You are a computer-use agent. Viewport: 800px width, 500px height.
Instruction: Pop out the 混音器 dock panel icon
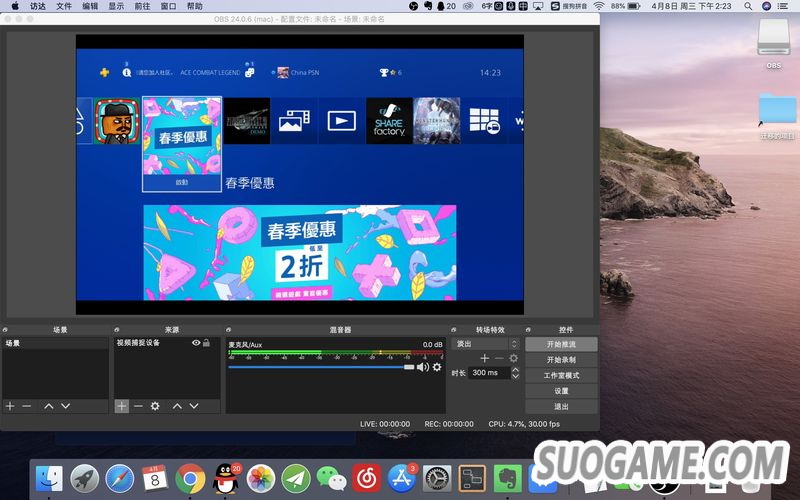point(229,330)
